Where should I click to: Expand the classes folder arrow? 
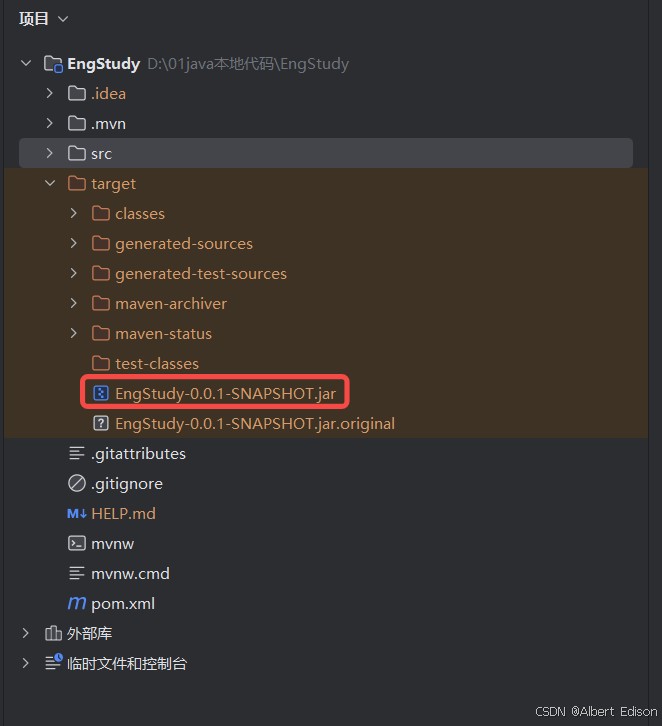click(x=74, y=213)
